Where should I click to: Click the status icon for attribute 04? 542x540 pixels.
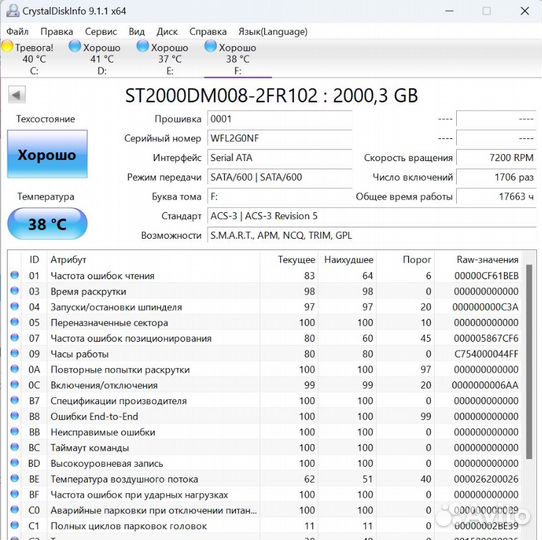(15, 306)
